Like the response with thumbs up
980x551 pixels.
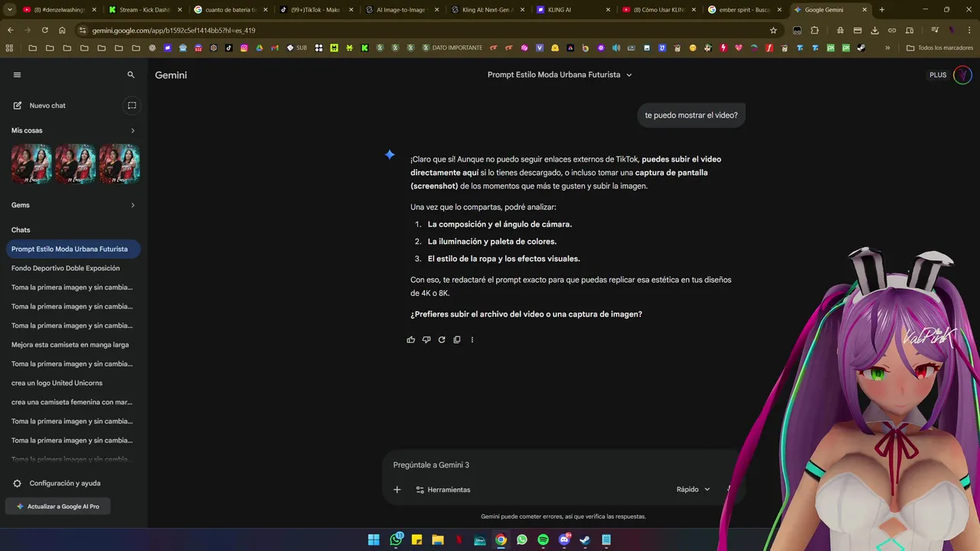tap(411, 340)
